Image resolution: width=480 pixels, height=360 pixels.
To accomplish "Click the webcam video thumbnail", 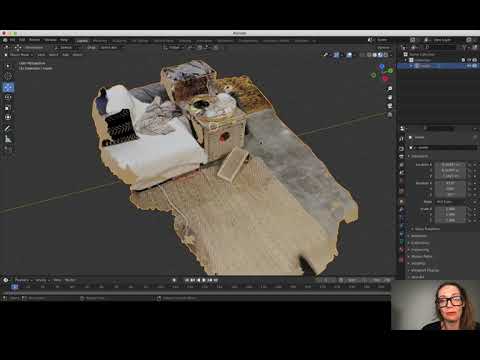I will pyautogui.click(x=435, y=305).
